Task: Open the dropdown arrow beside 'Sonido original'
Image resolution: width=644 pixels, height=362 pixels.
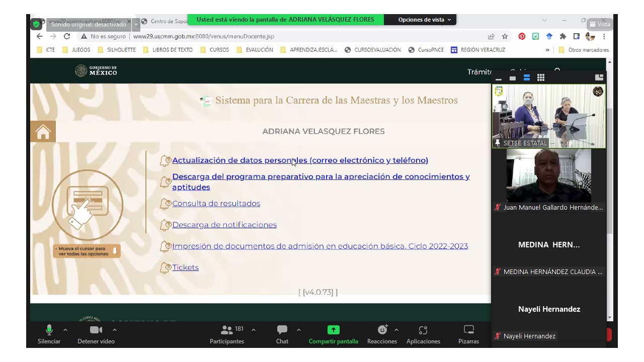Action: tap(136, 24)
